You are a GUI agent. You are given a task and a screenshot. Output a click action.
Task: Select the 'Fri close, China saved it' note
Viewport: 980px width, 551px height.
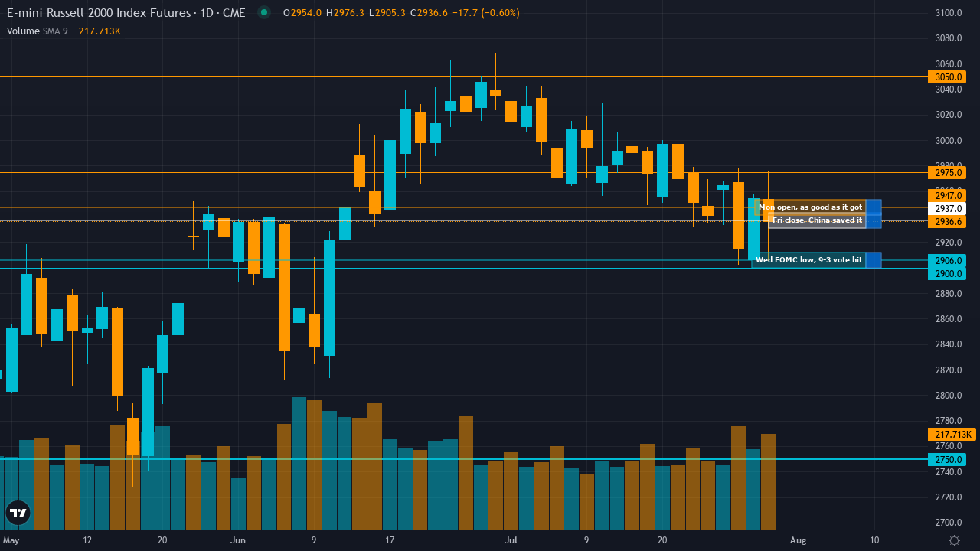[x=817, y=220]
